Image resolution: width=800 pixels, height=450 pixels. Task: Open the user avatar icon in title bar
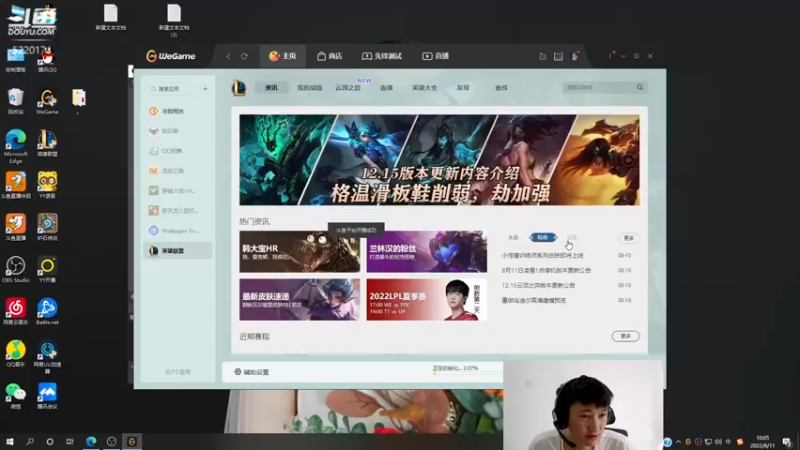point(575,56)
